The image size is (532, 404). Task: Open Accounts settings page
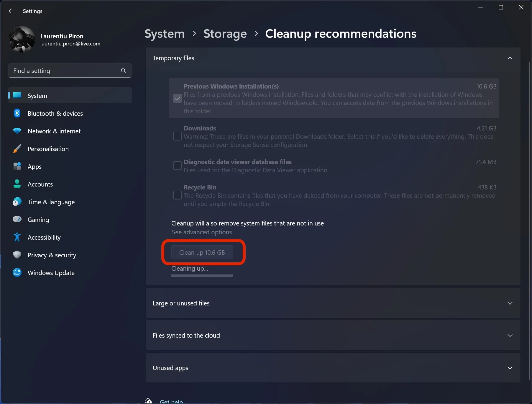[x=70, y=184]
